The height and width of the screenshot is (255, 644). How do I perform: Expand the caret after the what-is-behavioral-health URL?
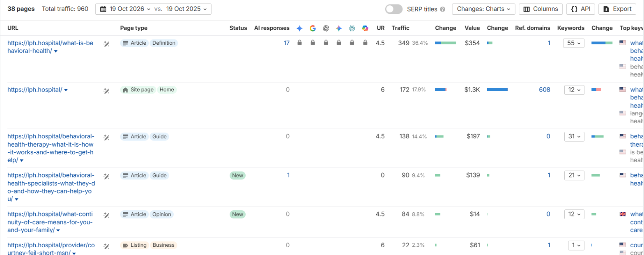(56, 51)
